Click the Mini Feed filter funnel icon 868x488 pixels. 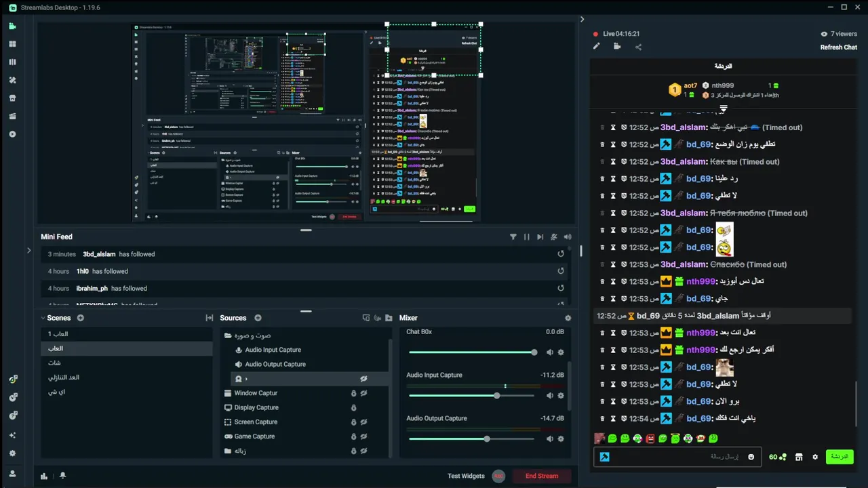coord(513,237)
